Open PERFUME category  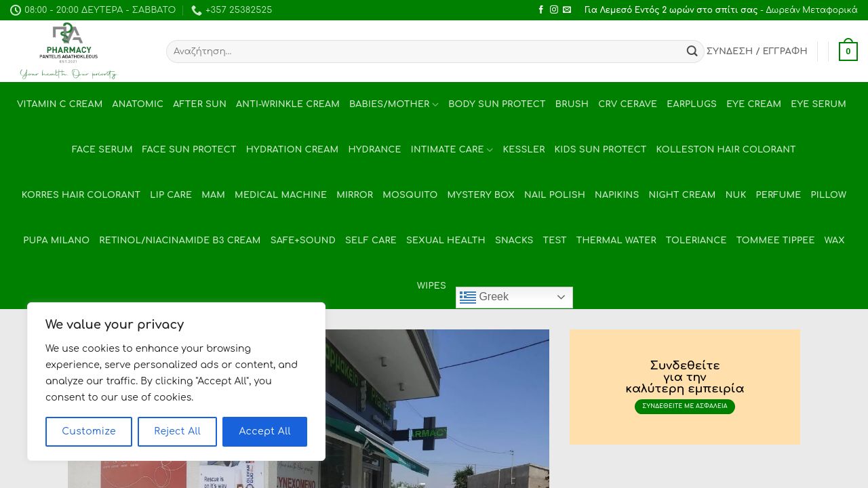(778, 195)
